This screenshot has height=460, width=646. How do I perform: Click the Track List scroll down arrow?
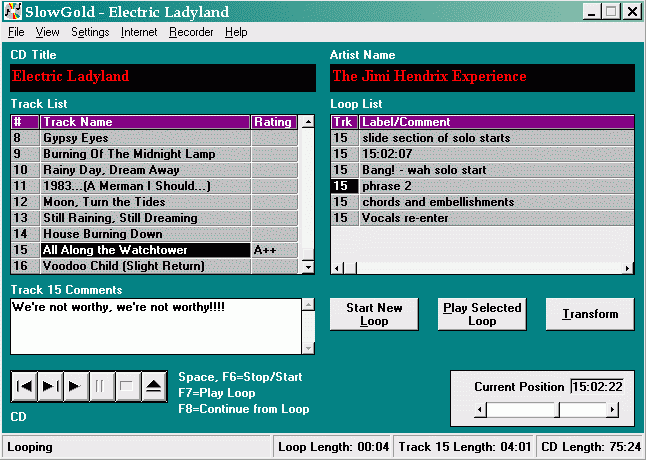coord(308,266)
